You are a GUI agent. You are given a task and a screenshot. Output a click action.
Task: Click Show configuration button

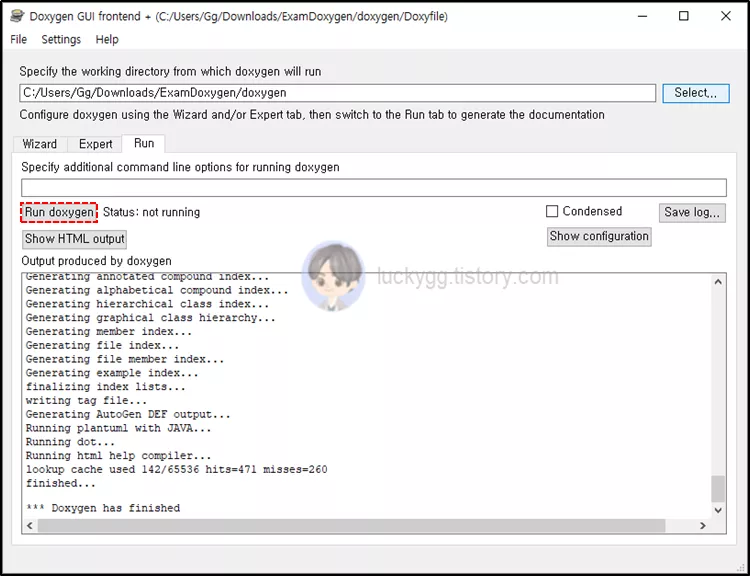pos(599,236)
